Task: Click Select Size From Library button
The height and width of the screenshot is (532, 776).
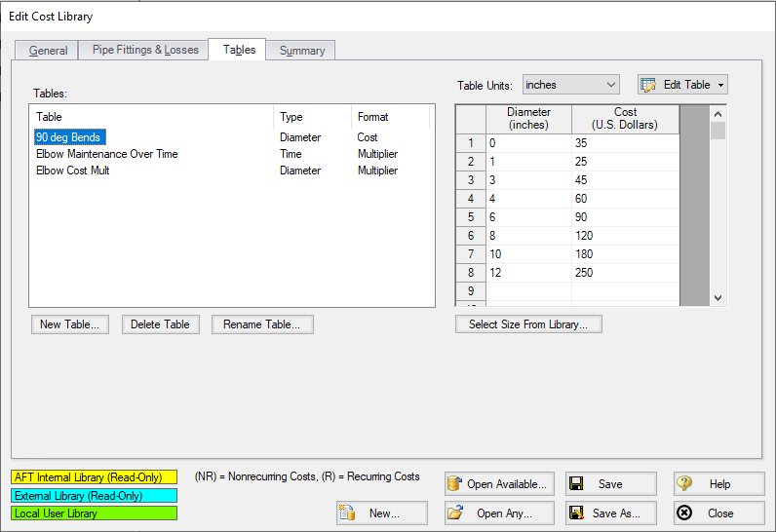Action: pyautogui.click(x=528, y=324)
